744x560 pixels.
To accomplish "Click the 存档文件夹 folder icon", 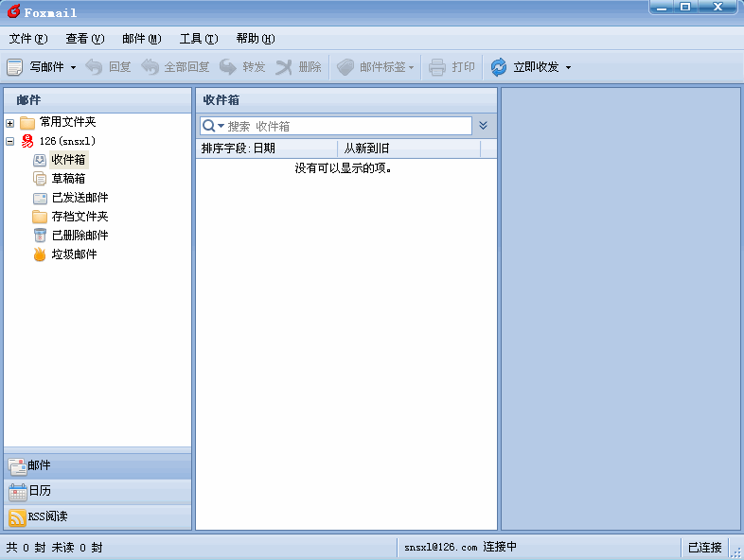I will coord(40,217).
